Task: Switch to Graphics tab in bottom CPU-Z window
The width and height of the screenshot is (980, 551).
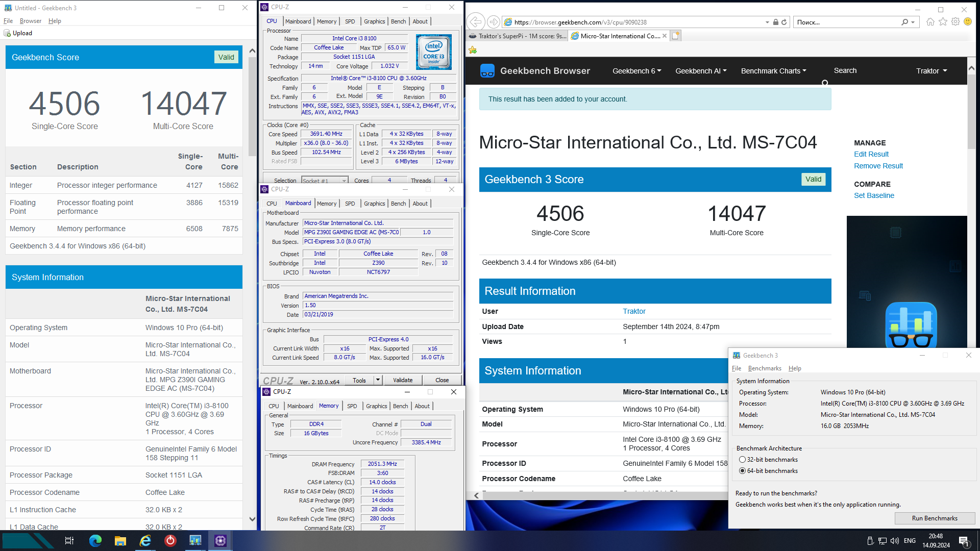Action: tap(377, 406)
